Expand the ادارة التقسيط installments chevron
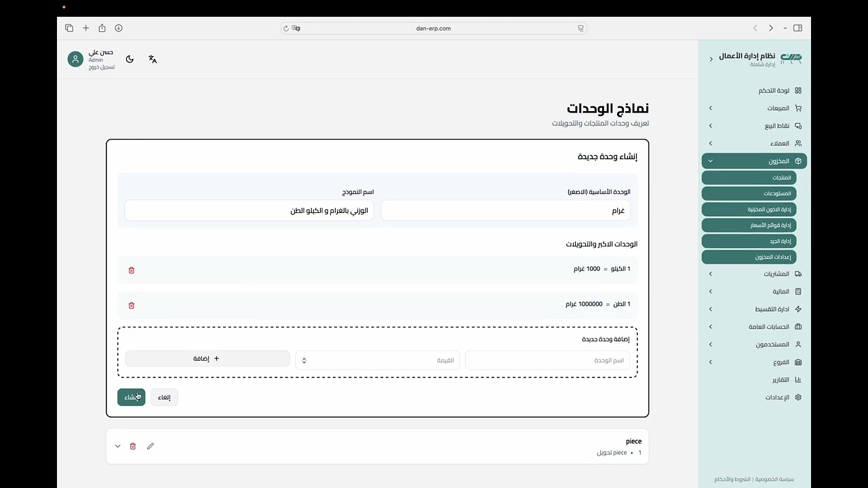Viewport: 868px width, 488px height. pos(711,309)
